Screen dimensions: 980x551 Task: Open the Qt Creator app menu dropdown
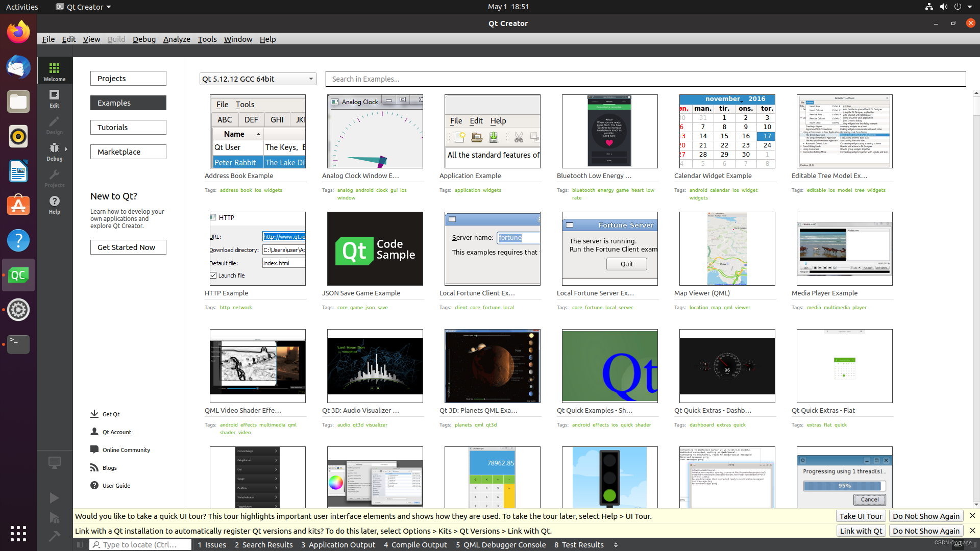coord(84,7)
